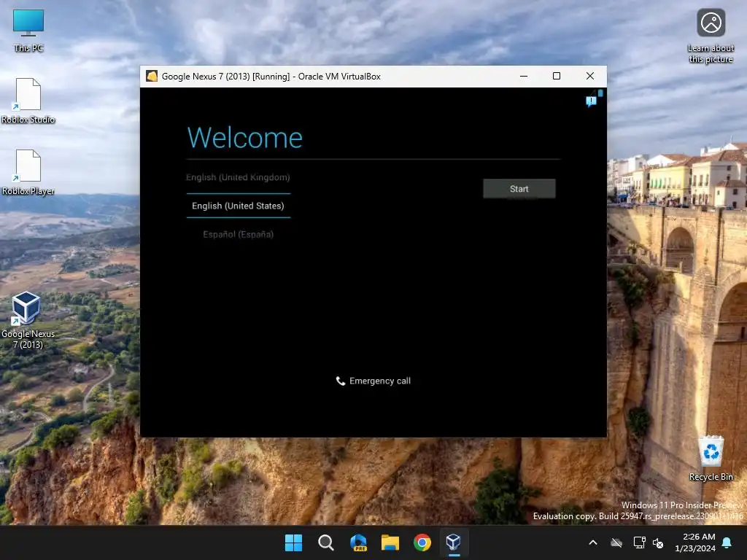Select Recycle Bin desktop icon
The image size is (747, 560).
711,458
